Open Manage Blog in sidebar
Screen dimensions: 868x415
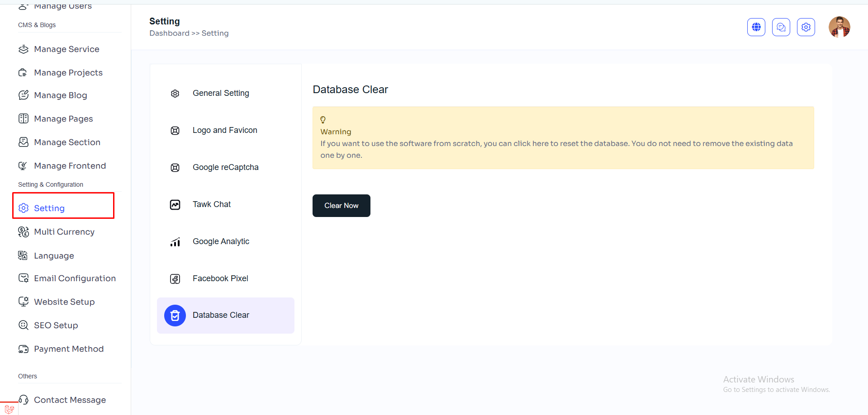[60, 95]
